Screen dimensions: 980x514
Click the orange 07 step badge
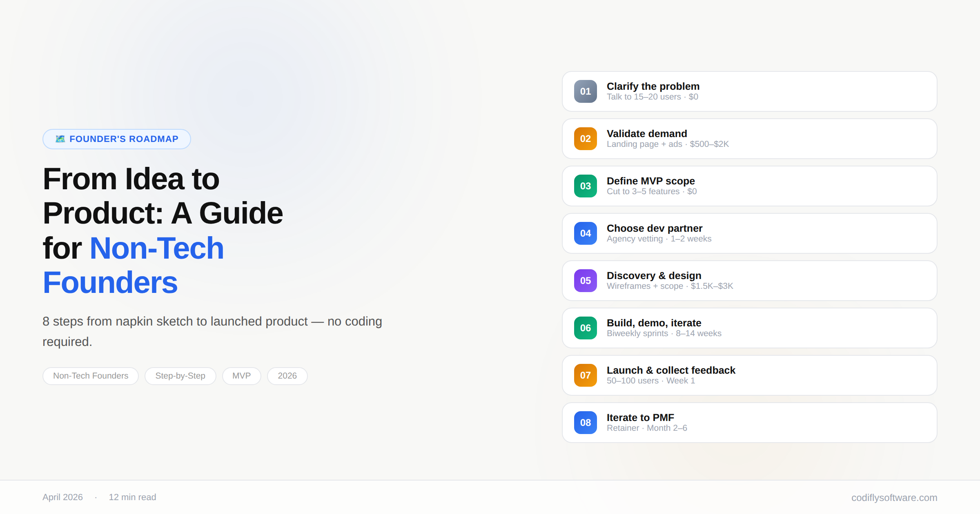[x=585, y=375]
